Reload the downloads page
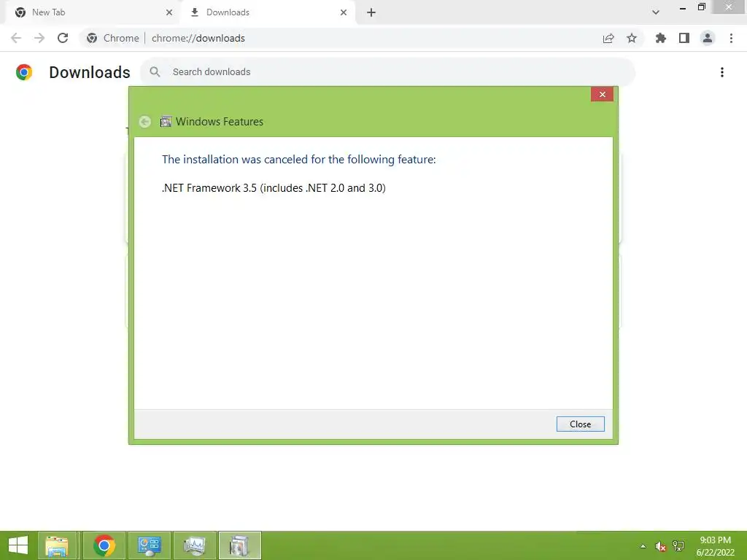The image size is (747, 560). (63, 38)
